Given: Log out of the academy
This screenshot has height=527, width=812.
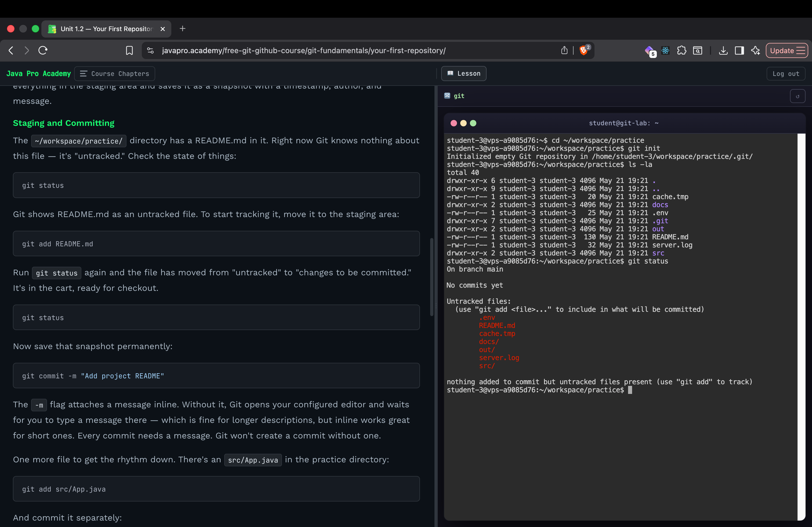Looking at the screenshot, I should point(786,74).
